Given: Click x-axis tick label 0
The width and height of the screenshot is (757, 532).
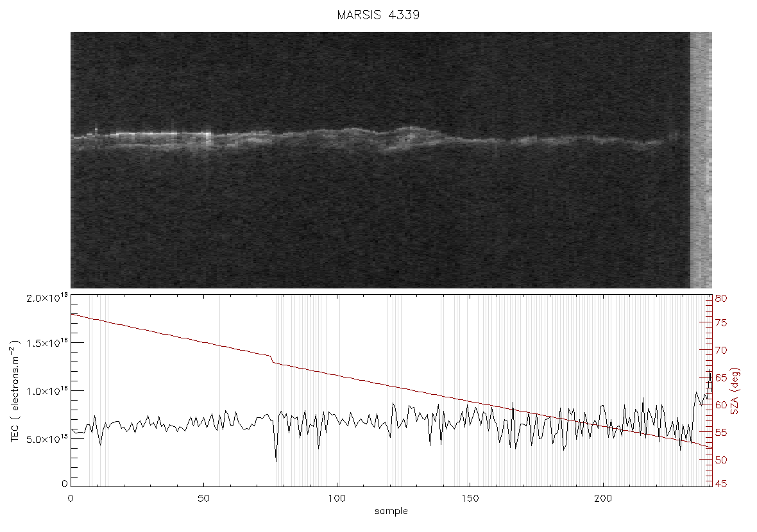Looking at the screenshot, I should 71,498.
